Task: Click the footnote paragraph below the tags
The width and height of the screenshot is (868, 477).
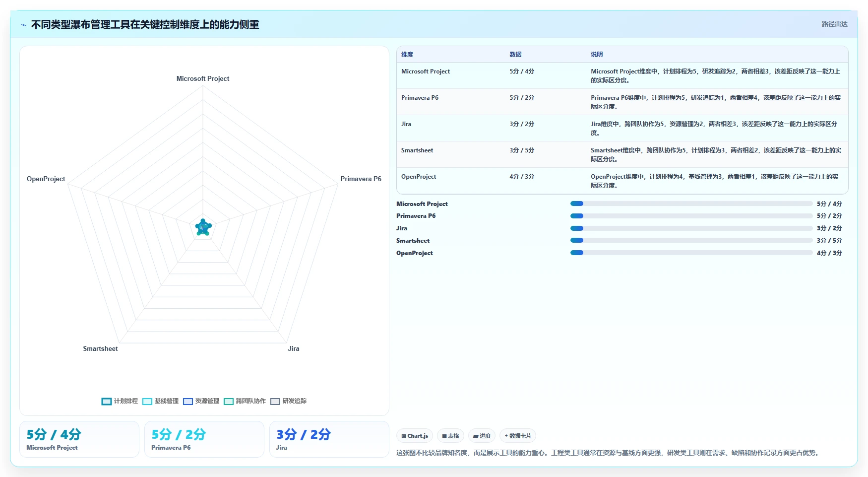Action: pos(609,453)
